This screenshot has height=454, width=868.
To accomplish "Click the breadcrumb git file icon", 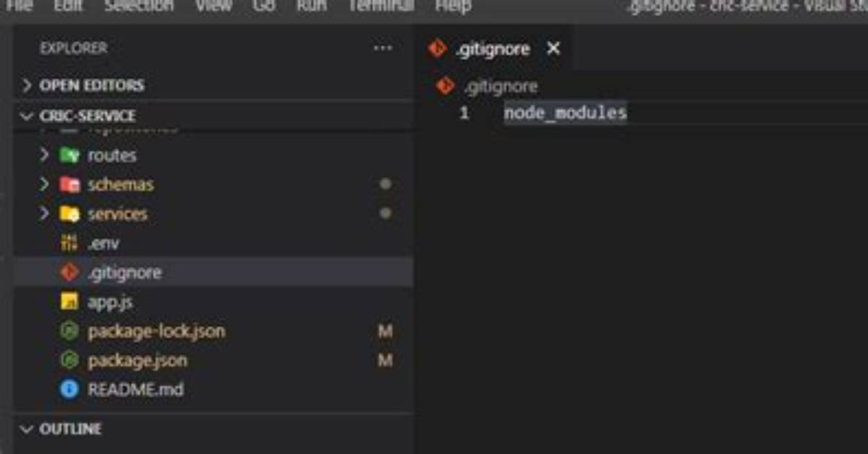I will (x=445, y=87).
